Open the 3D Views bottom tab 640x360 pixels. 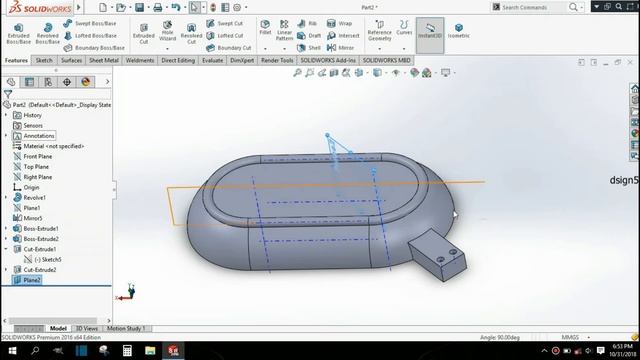(87, 329)
